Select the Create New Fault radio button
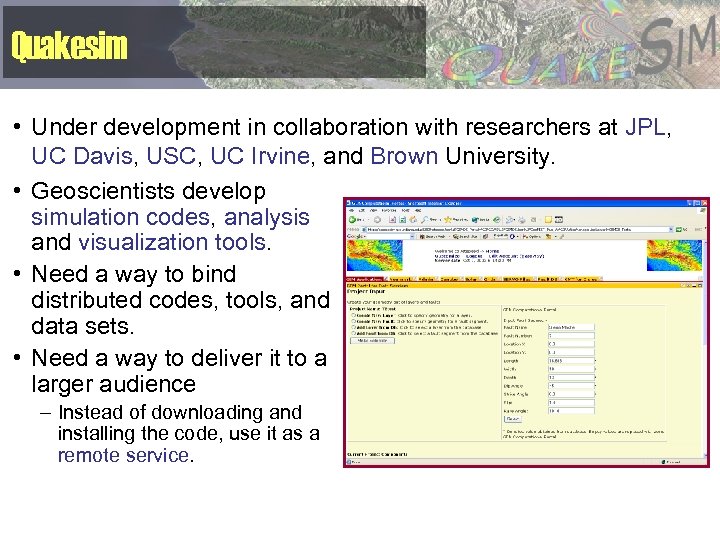This screenshot has width=720, height=540. pos(354,321)
